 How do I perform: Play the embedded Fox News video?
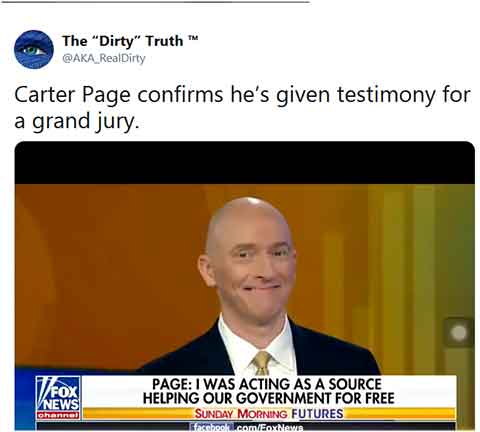245,286
